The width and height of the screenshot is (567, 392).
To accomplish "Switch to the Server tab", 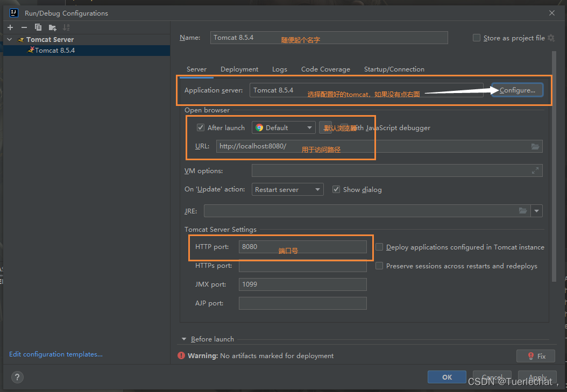I will pos(196,69).
